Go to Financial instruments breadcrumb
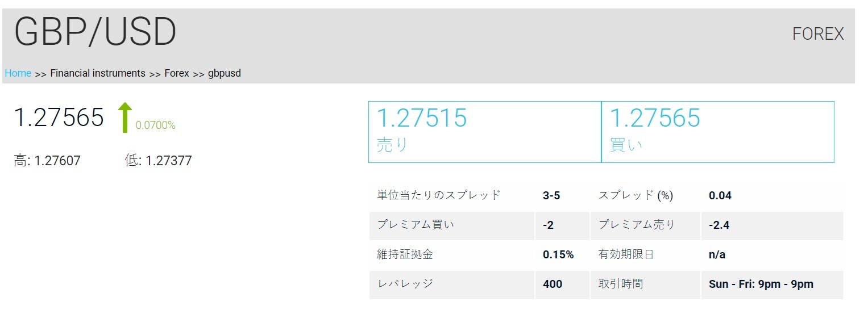 [98, 73]
